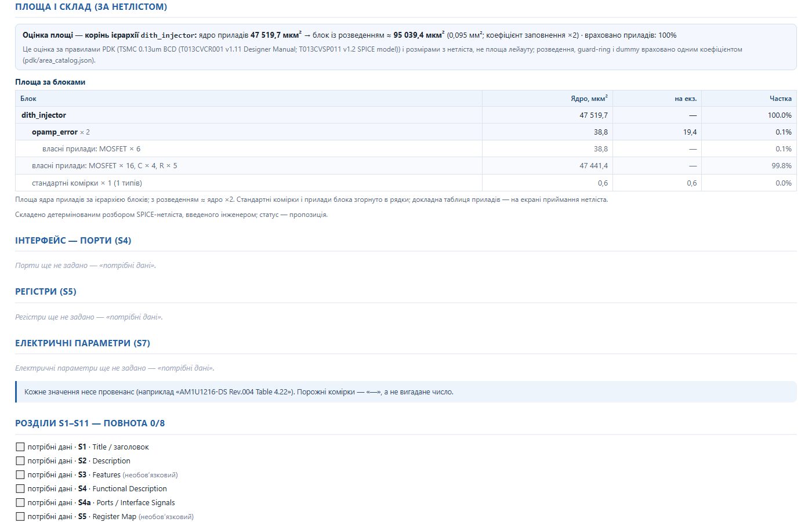Tick the S1 Title / заголовок checkbox
812x522 pixels.
click(20, 447)
